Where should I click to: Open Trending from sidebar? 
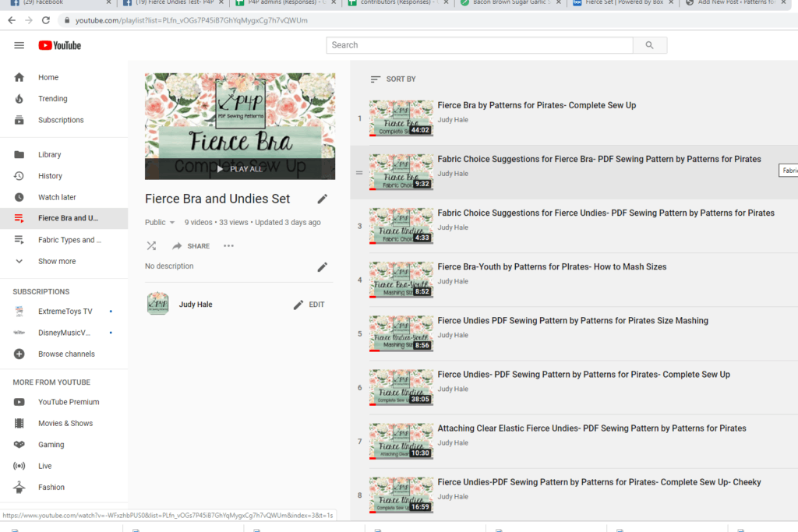tap(52, 99)
